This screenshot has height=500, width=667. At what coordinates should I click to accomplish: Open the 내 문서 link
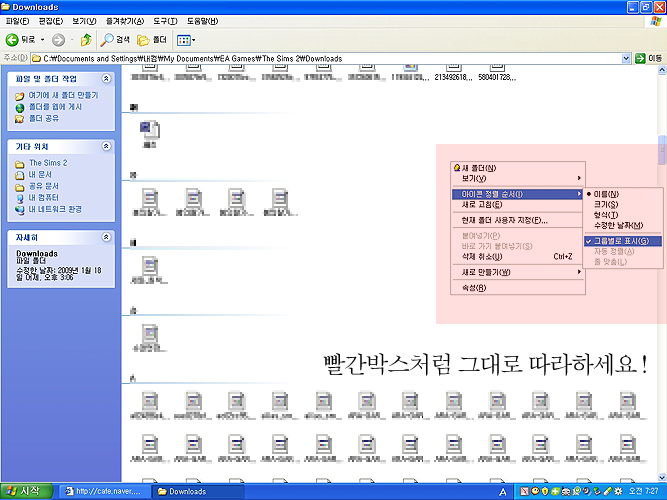click(40, 174)
